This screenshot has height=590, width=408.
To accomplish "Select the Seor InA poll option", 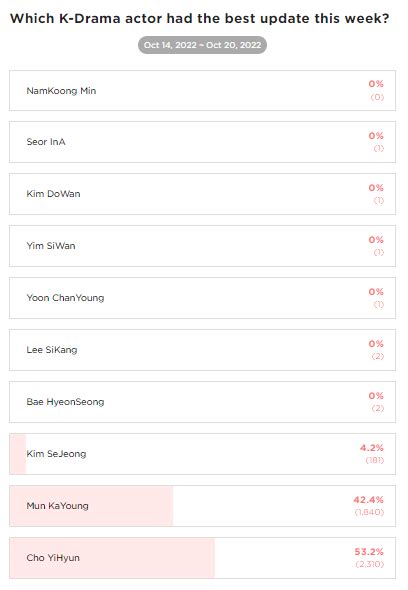I will (x=202, y=142).
